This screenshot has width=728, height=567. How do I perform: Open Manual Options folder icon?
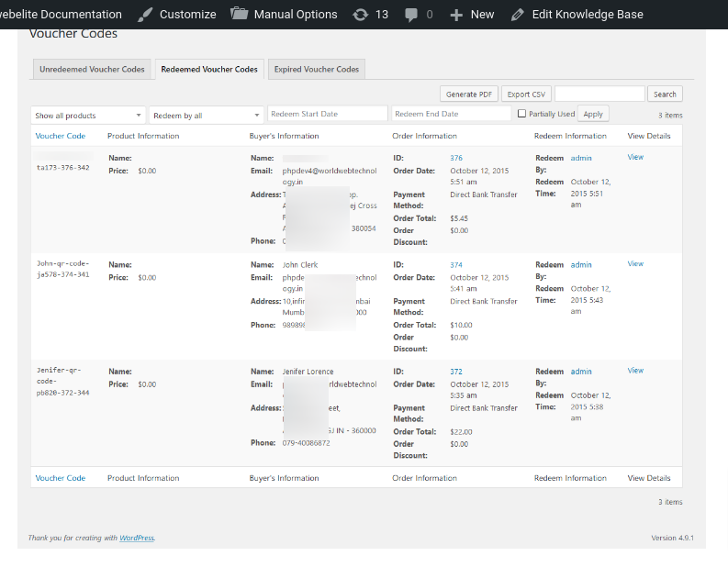(240, 15)
